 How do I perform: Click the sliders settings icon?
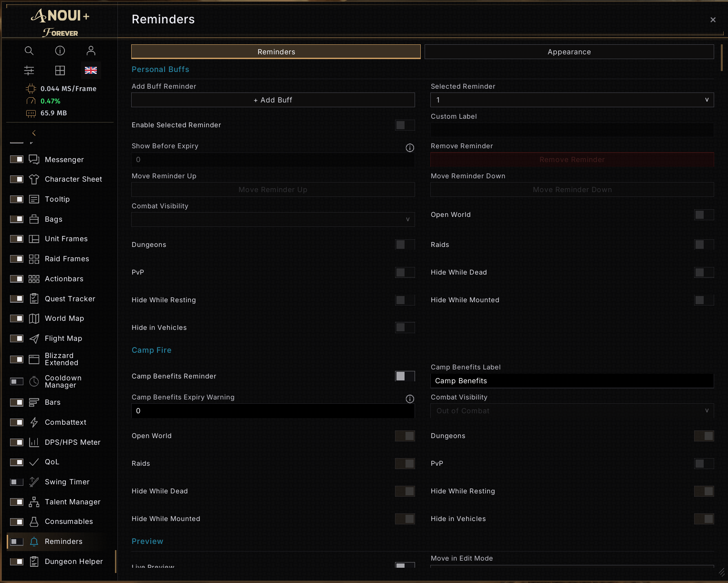29,71
